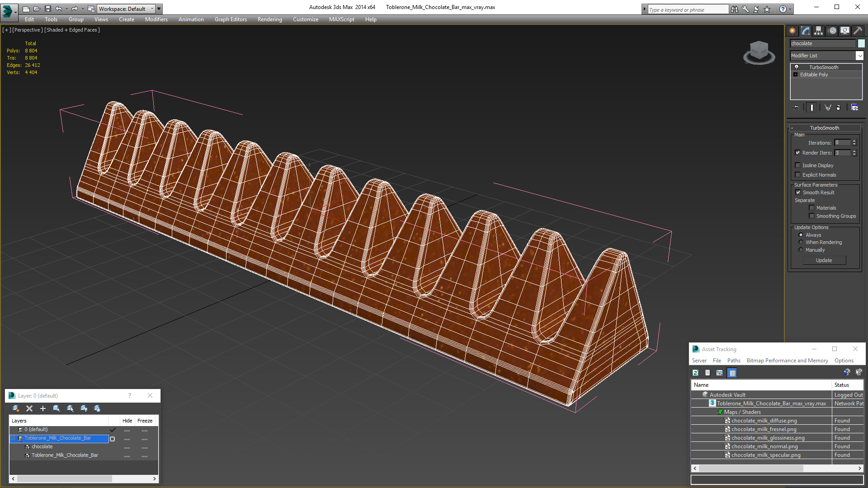This screenshot has width=868, height=488.
Task: Click Shaded + Edged Faces viewport label
Action: 72,30
